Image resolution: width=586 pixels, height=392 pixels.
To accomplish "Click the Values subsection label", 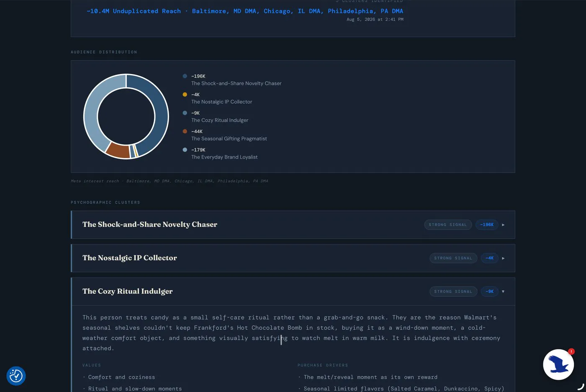I will [x=92, y=365].
